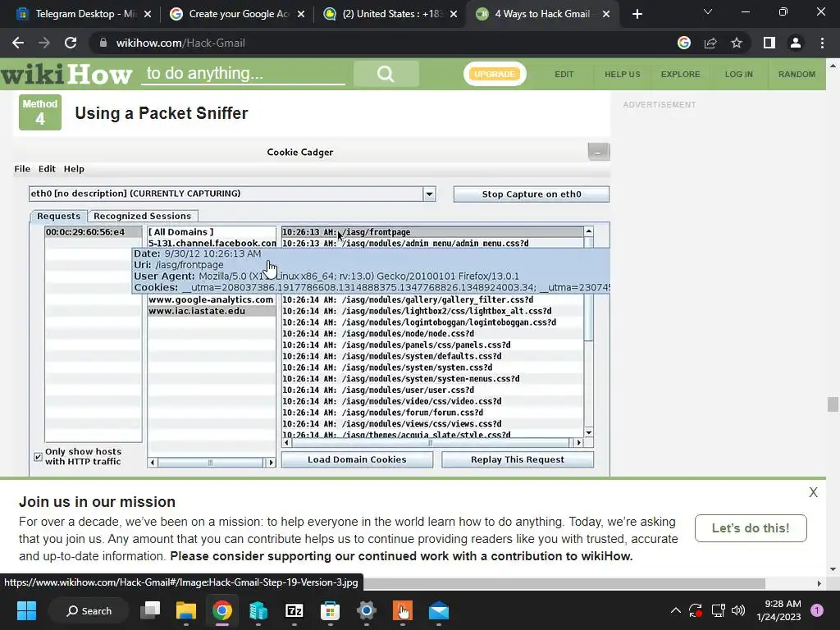Open the EXPLORE menu

(680, 74)
